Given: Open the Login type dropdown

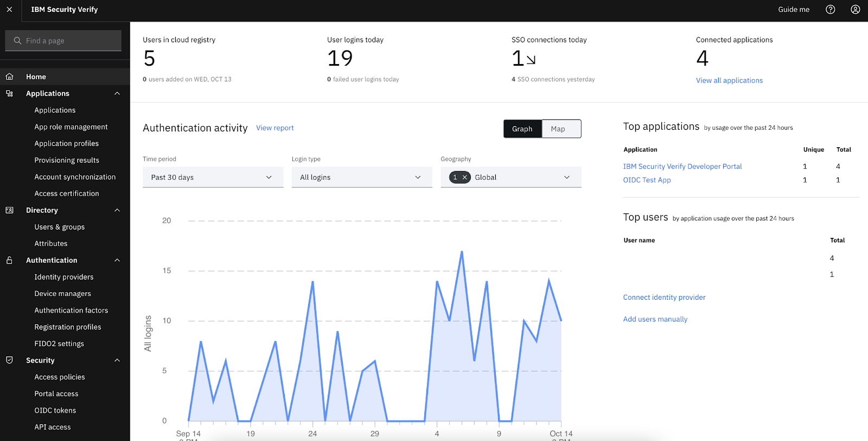Looking at the screenshot, I should (362, 177).
